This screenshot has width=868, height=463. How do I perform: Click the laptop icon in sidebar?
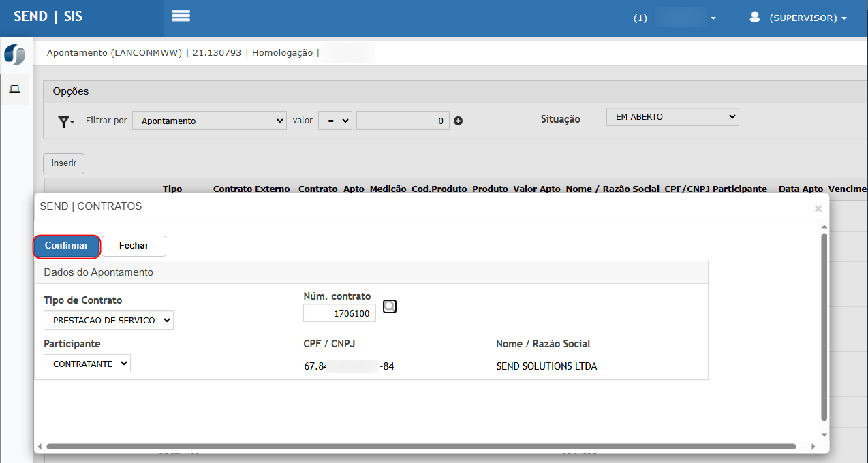click(14, 89)
